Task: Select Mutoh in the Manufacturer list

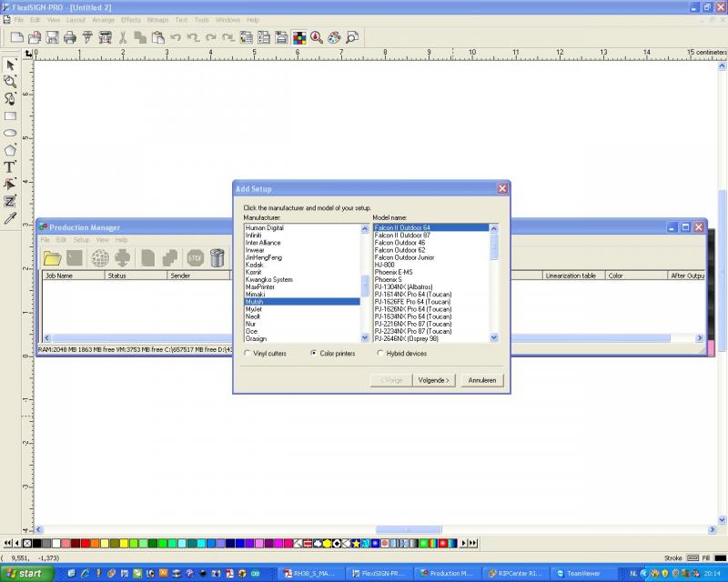Action: point(302,302)
